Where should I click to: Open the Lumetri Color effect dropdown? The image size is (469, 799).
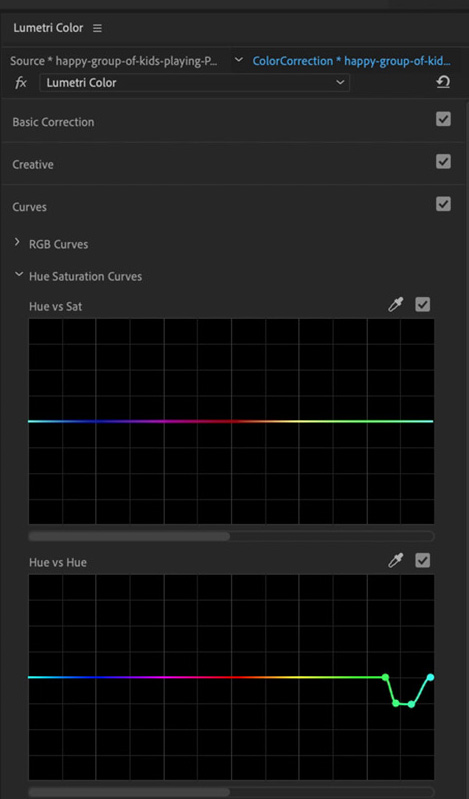coord(195,83)
